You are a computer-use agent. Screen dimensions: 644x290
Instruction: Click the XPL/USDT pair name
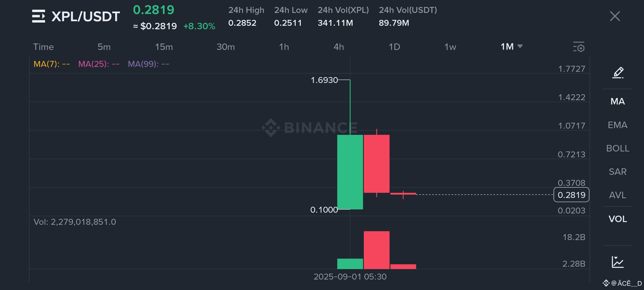coord(86,17)
